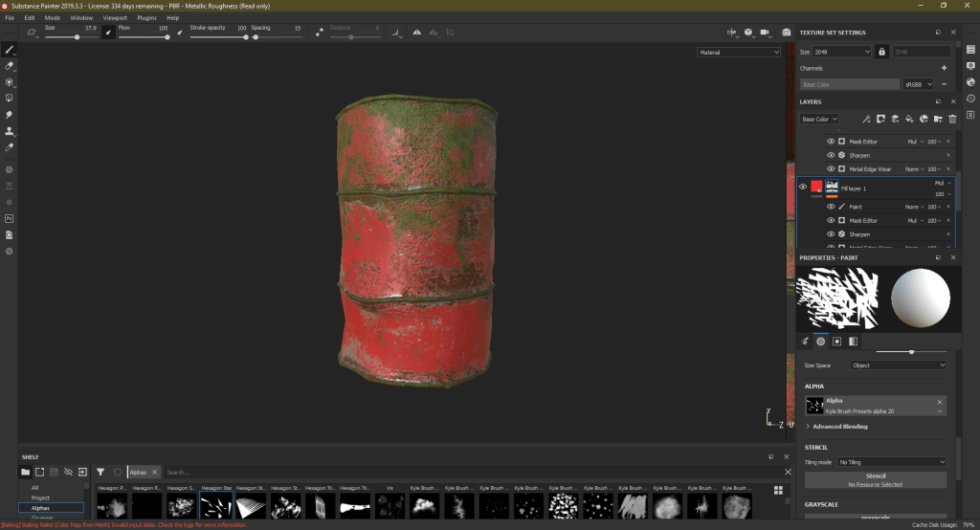Click the Export to Photoshop icon
980x530 pixels.
[10, 218]
